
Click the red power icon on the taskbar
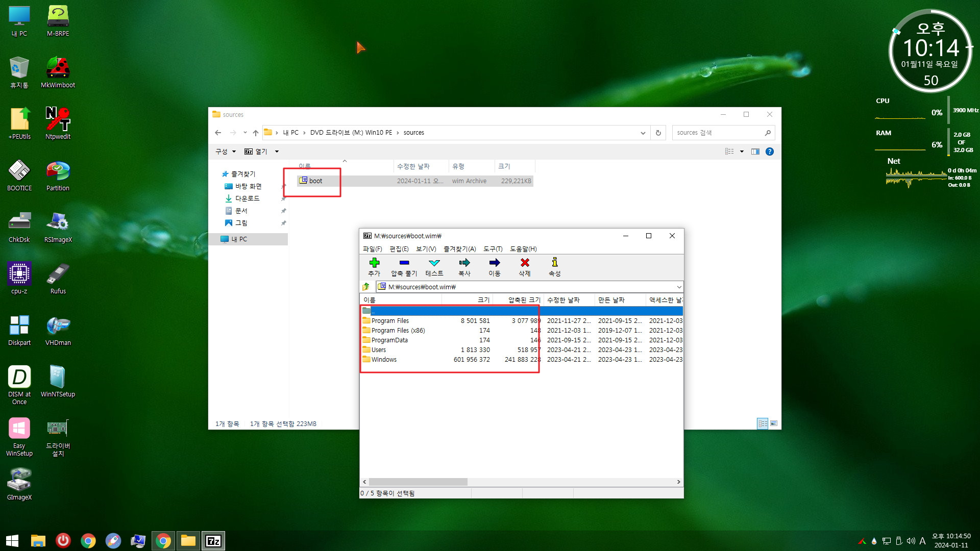point(63,540)
